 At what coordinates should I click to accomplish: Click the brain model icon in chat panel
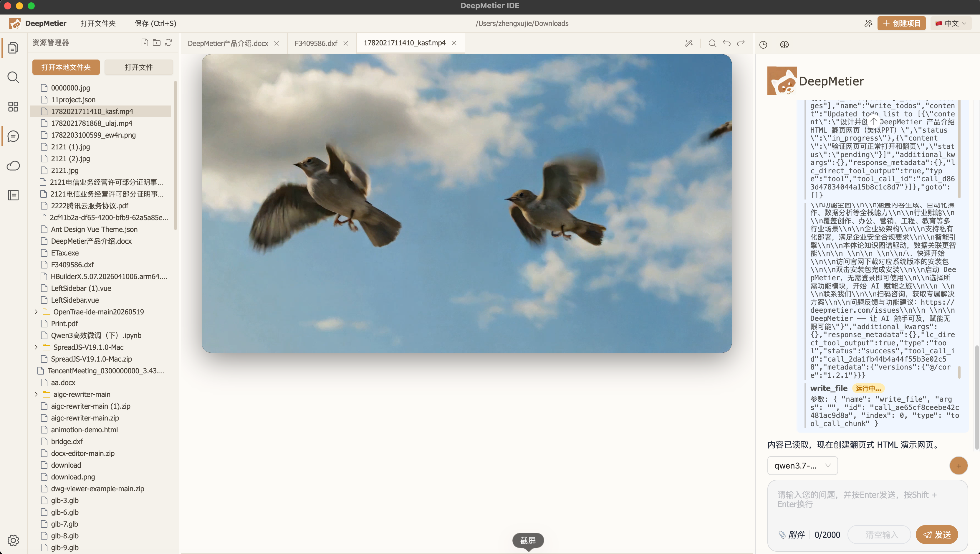[x=784, y=45]
